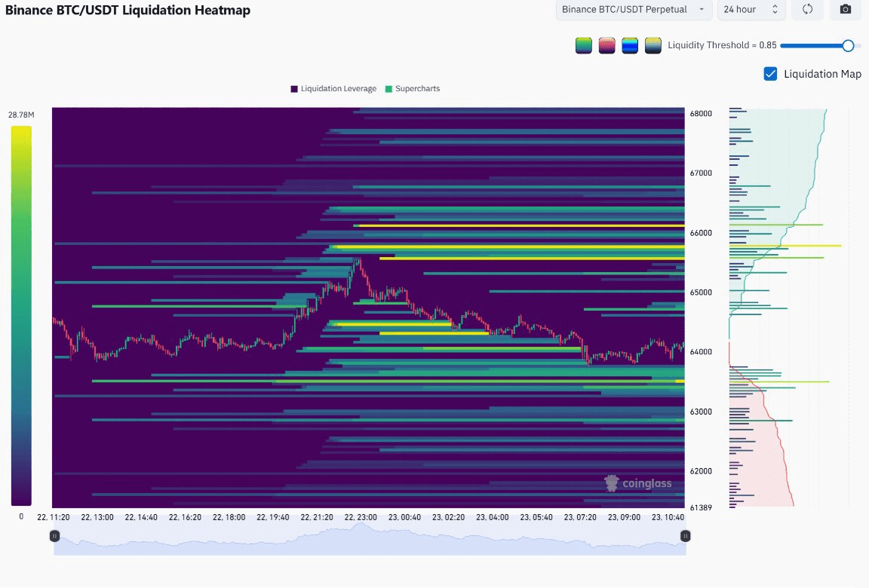Uncheck the Liquidation Map checkbox
The width and height of the screenshot is (869, 588).
click(770, 74)
